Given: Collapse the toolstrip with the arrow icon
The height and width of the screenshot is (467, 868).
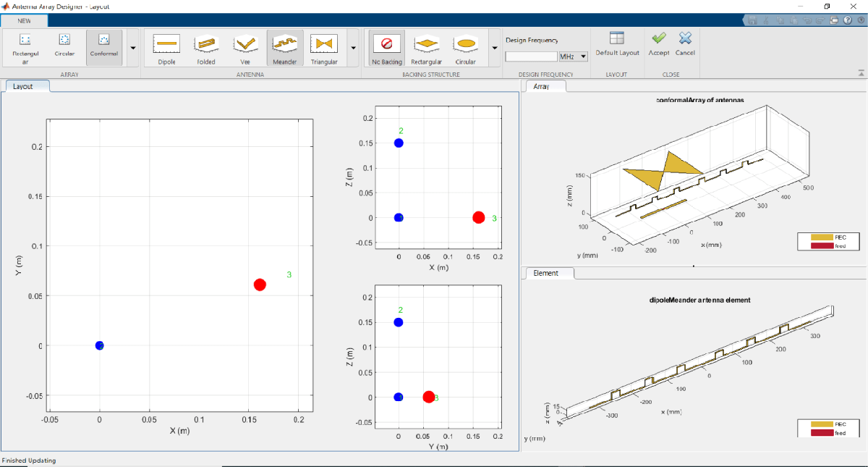Looking at the screenshot, I should (861, 73).
